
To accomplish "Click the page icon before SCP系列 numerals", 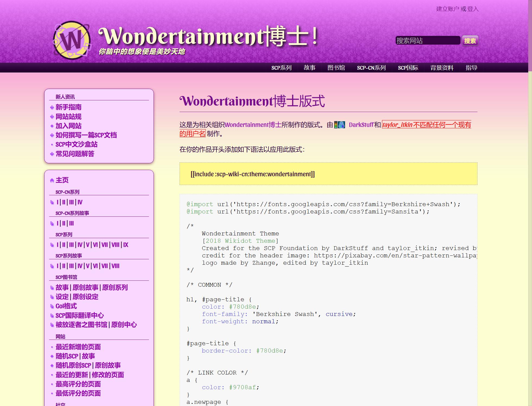I will (x=52, y=245).
